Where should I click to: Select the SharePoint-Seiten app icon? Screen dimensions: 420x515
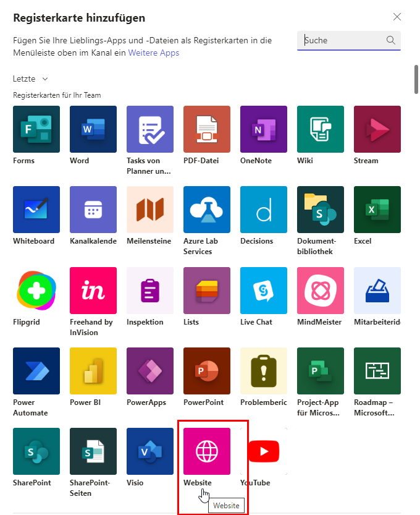point(93,451)
